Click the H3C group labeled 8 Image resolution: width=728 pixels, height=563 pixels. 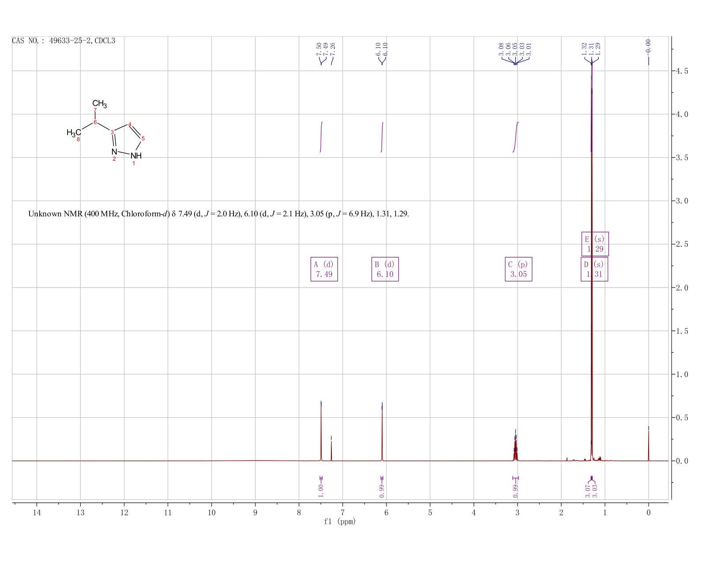point(74,132)
